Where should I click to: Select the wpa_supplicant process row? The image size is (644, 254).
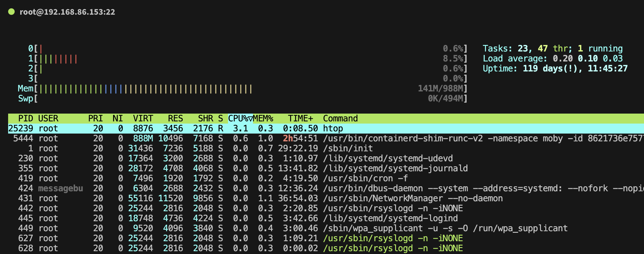click(326, 228)
